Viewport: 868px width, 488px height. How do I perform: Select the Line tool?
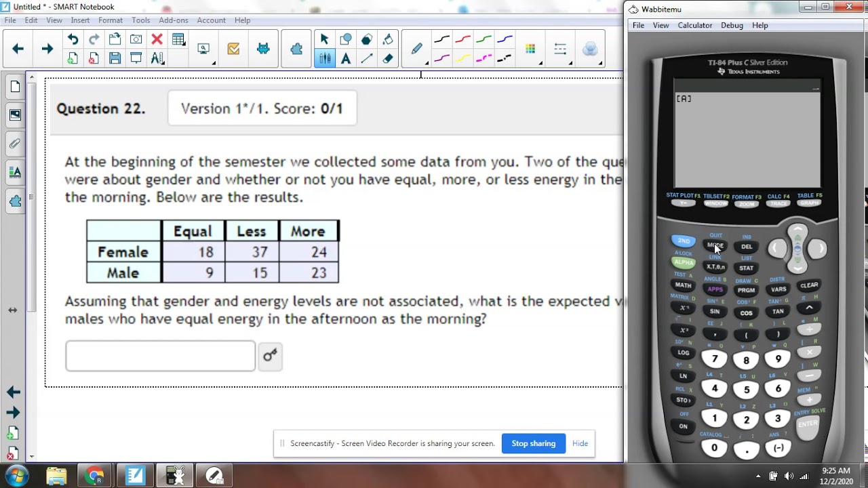(367, 58)
